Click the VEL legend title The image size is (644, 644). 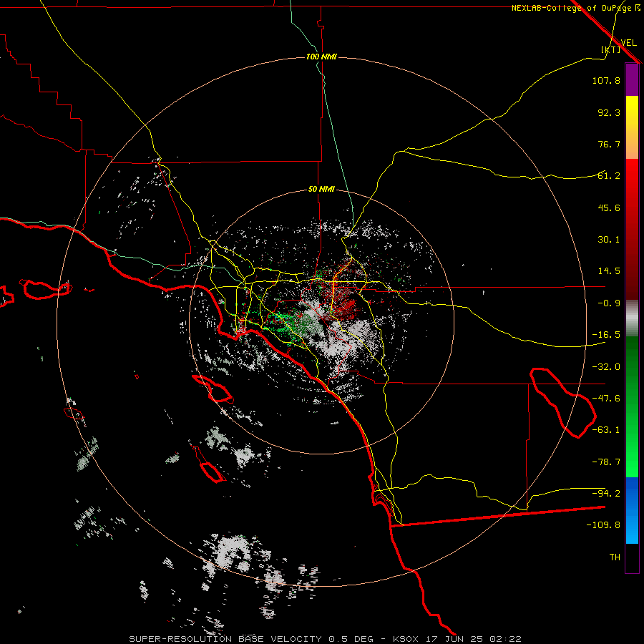pyautogui.click(x=628, y=43)
